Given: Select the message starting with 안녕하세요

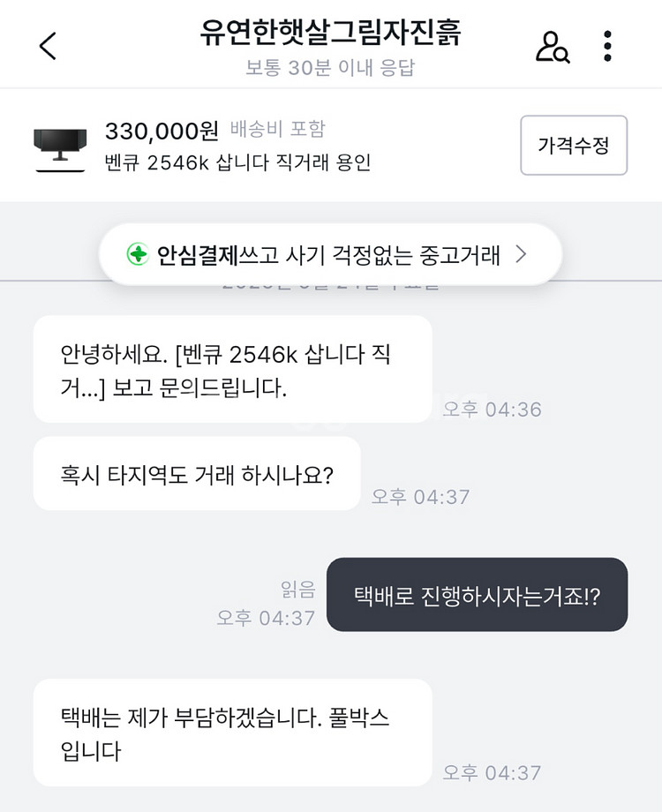Looking at the screenshot, I should click(232, 370).
